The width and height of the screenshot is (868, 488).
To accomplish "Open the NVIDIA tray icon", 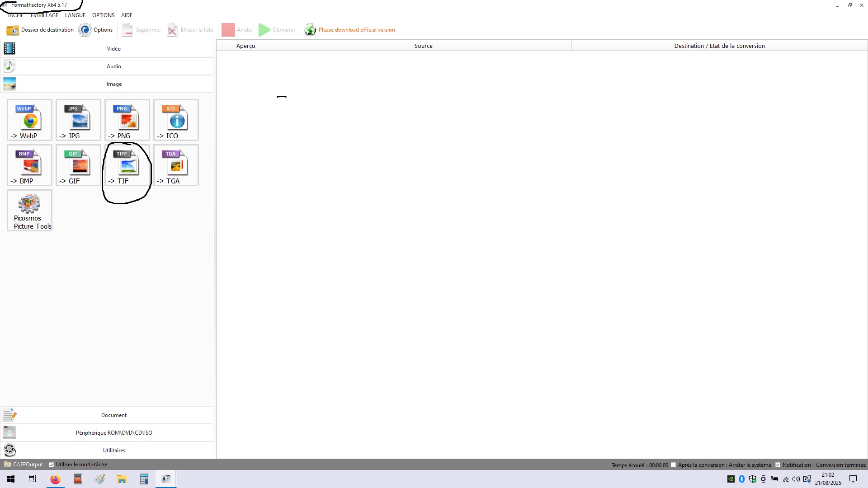I will point(731,479).
